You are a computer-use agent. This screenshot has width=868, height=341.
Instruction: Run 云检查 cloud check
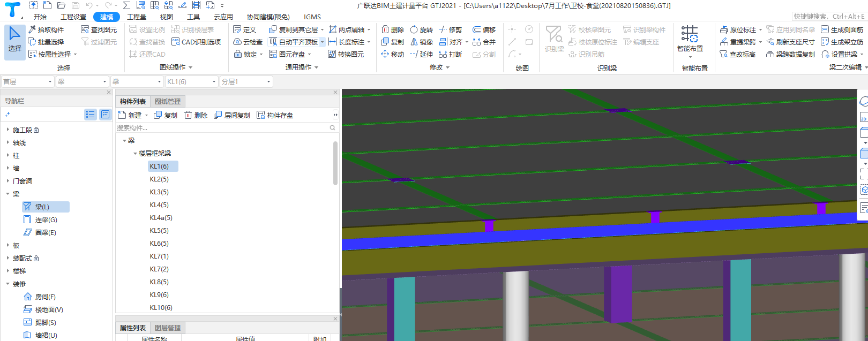point(248,42)
